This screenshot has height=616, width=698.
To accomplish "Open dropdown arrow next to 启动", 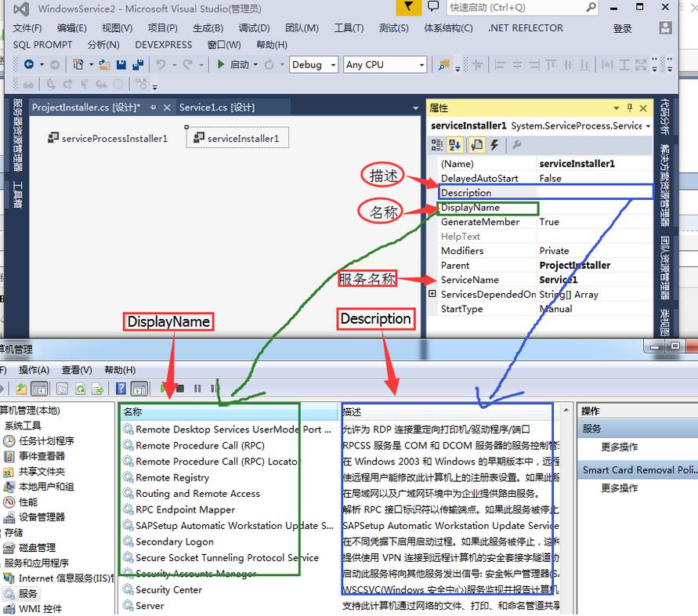I will coord(255,65).
